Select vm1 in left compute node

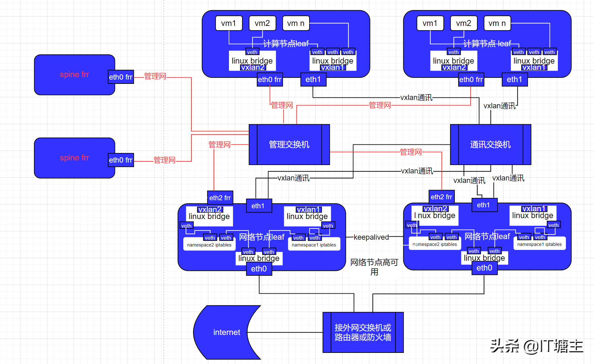point(229,23)
